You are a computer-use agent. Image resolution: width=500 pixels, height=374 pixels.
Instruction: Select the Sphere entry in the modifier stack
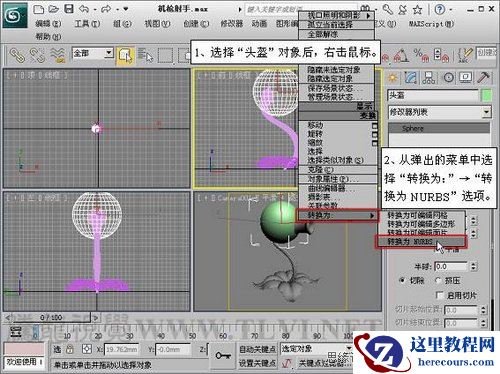439,128
